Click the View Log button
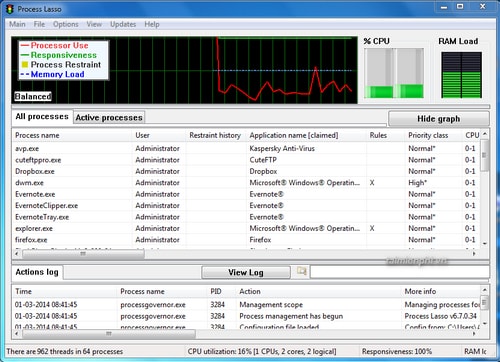 (246, 272)
